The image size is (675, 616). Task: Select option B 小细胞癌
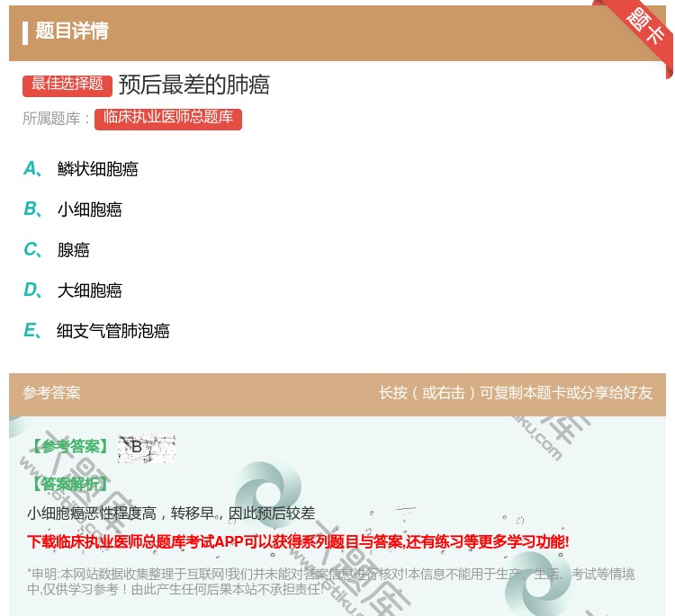tap(73, 210)
